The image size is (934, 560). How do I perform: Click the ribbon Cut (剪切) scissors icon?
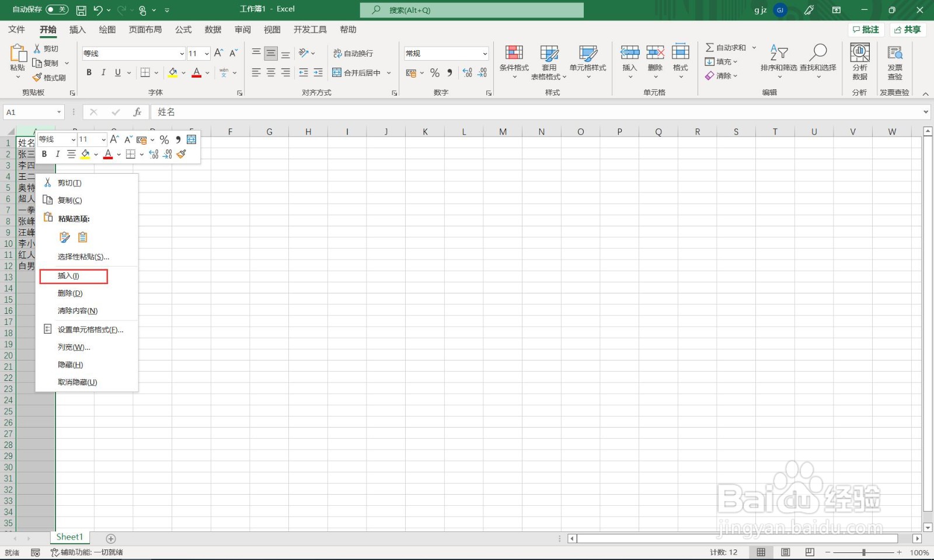(37, 48)
